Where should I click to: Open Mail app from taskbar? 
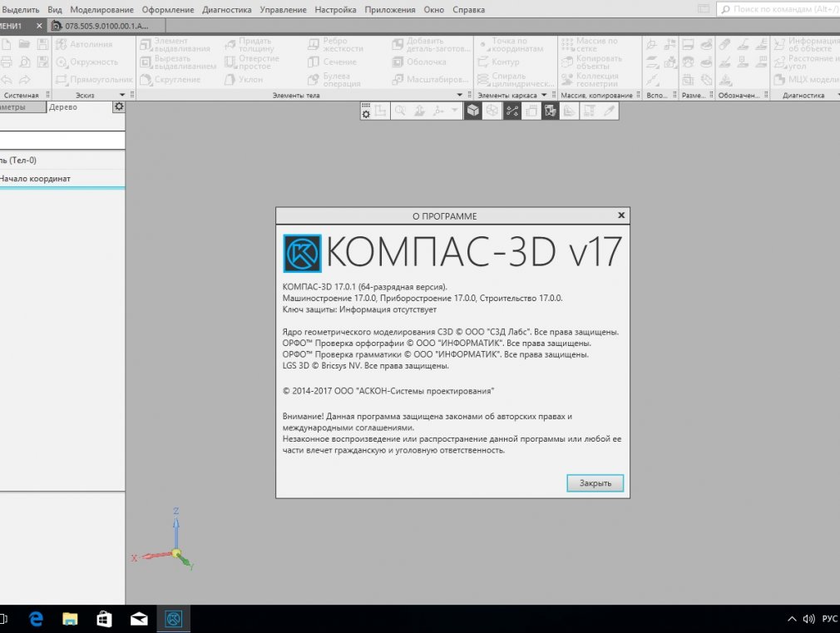click(139, 619)
